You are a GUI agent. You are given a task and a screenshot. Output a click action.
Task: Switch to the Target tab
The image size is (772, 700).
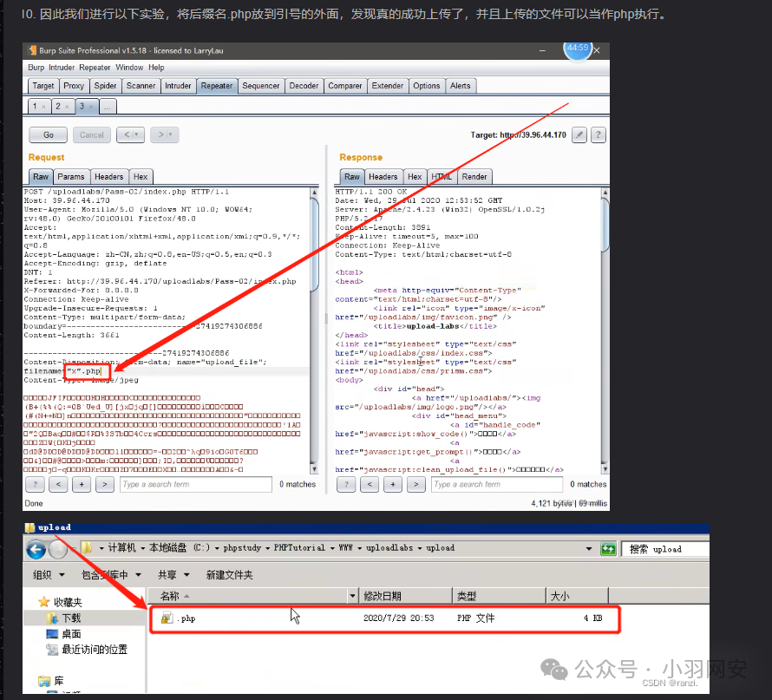coord(43,86)
